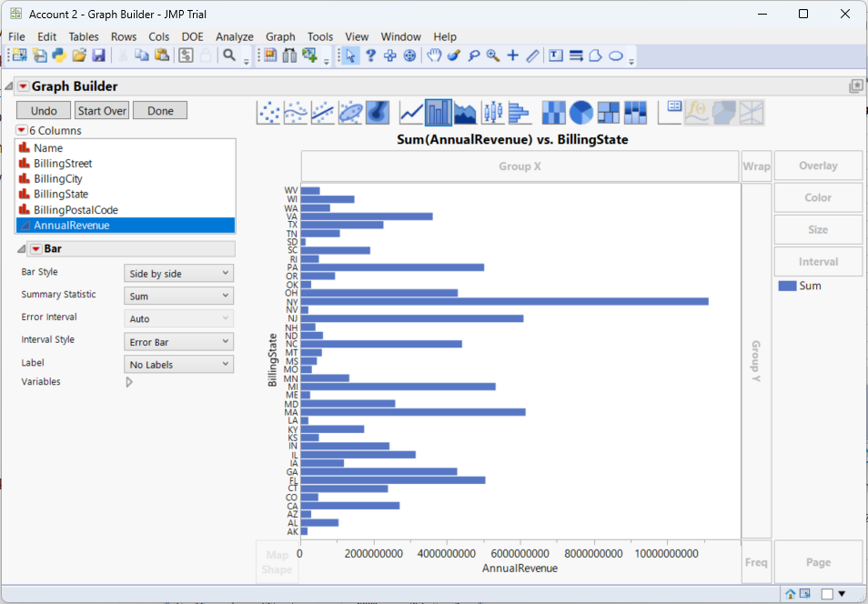
Task: Select the Magnifier zoom tool
Action: 493,55
